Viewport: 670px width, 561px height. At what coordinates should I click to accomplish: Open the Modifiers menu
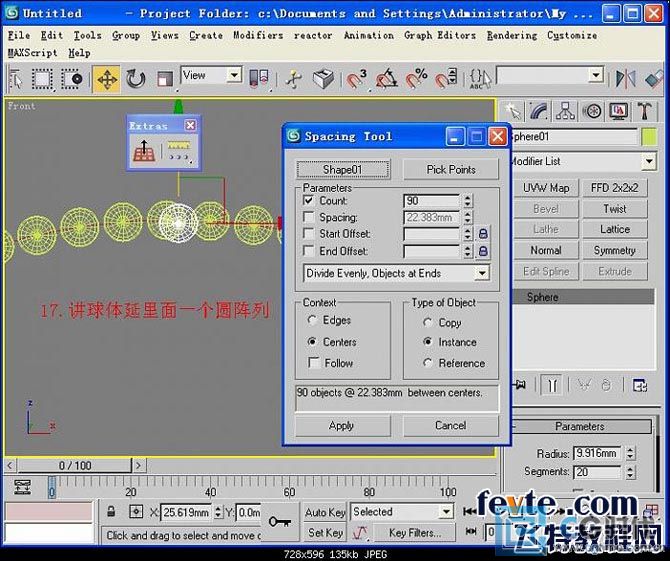pyautogui.click(x=258, y=35)
